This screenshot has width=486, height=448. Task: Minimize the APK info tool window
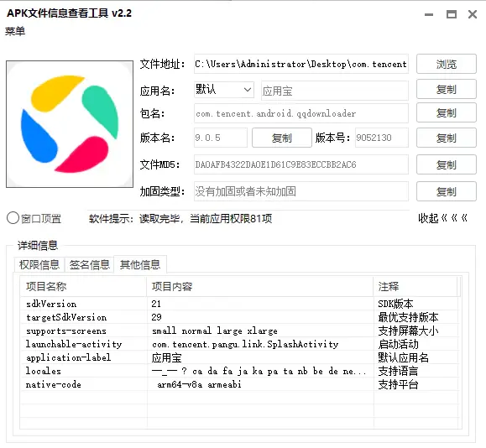pos(429,14)
